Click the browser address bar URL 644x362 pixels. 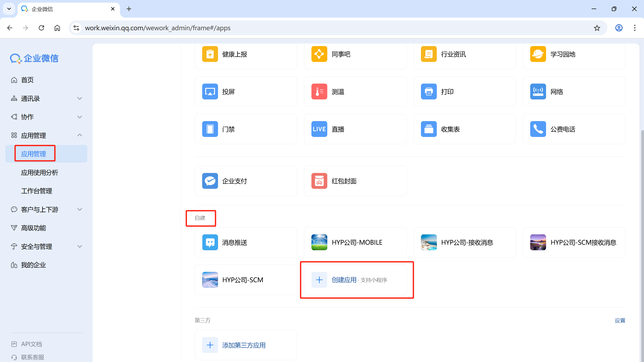pos(158,28)
